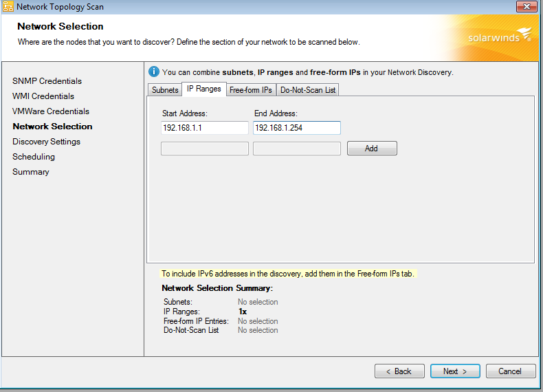
Task: Click the IPv6 addresses note text
Action: (x=288, y=274)
